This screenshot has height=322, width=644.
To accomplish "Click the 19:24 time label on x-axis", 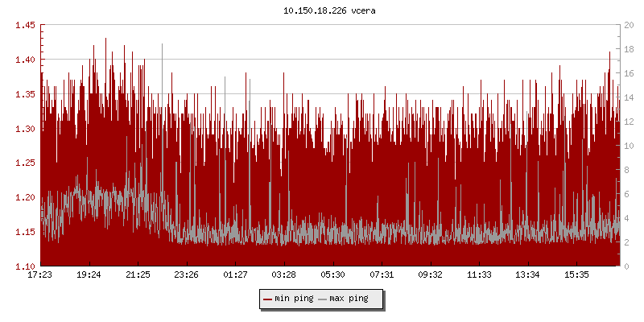I will click(89, 275).
